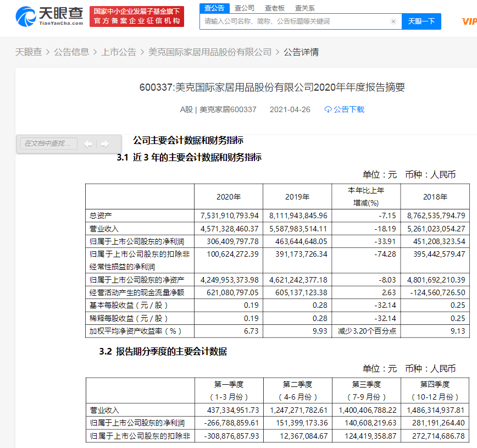
Task: Click Q4 revenue 1,486,314,937.81
Action: (436, 410)
